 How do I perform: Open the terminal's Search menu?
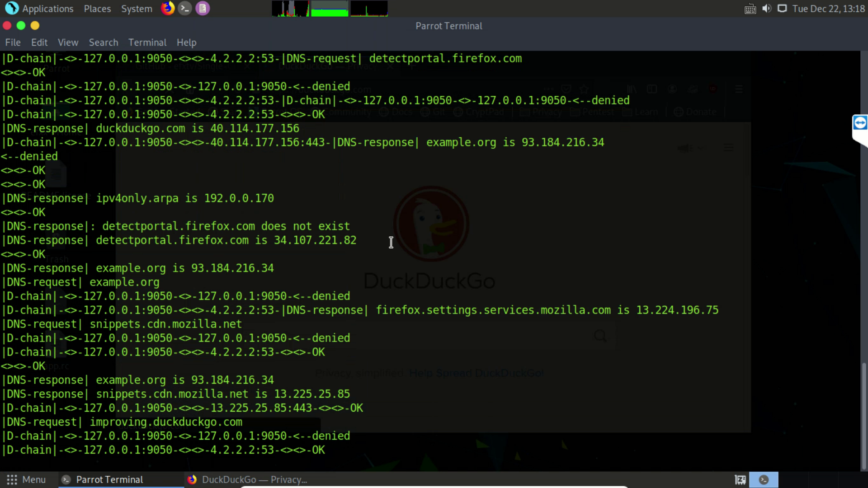click(103, 42)
